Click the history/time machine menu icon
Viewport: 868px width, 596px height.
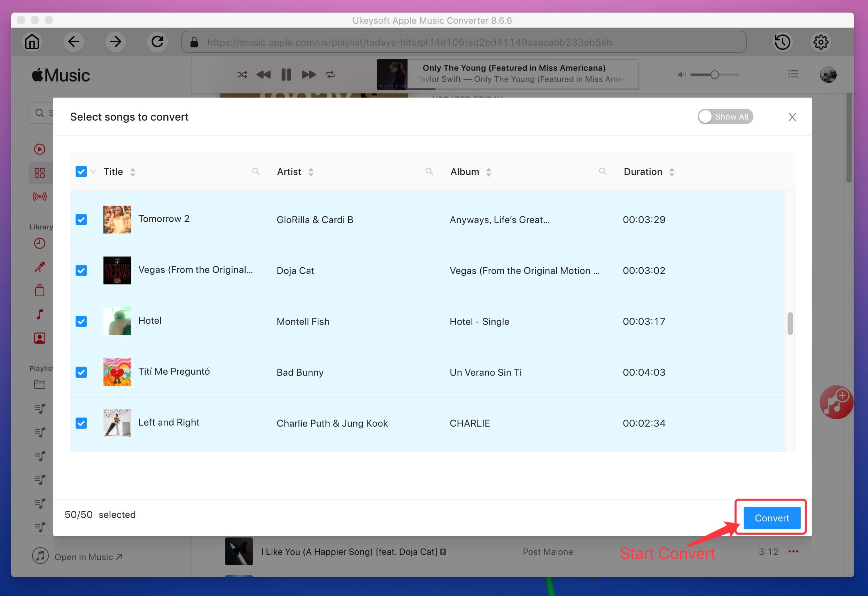[x=784, y=41]
